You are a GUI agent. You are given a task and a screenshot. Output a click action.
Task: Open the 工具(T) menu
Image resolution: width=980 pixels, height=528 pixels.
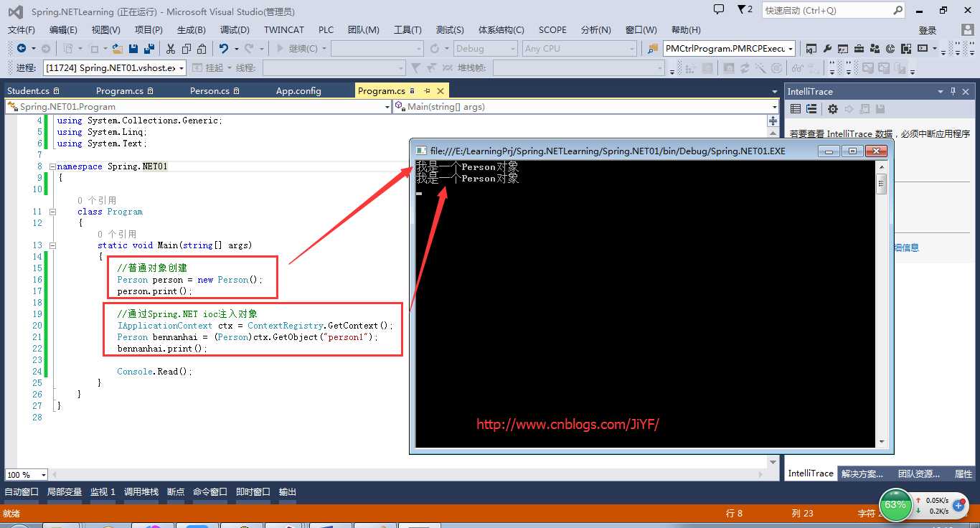(x=407, y=30)
